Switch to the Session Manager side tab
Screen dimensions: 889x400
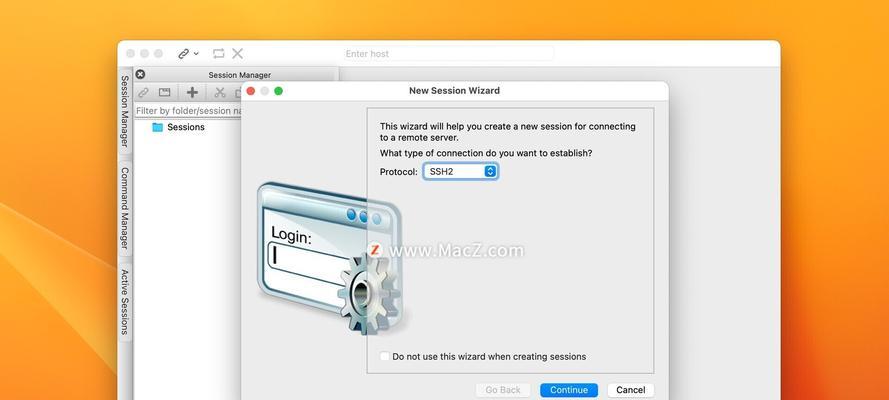[125, 111]
